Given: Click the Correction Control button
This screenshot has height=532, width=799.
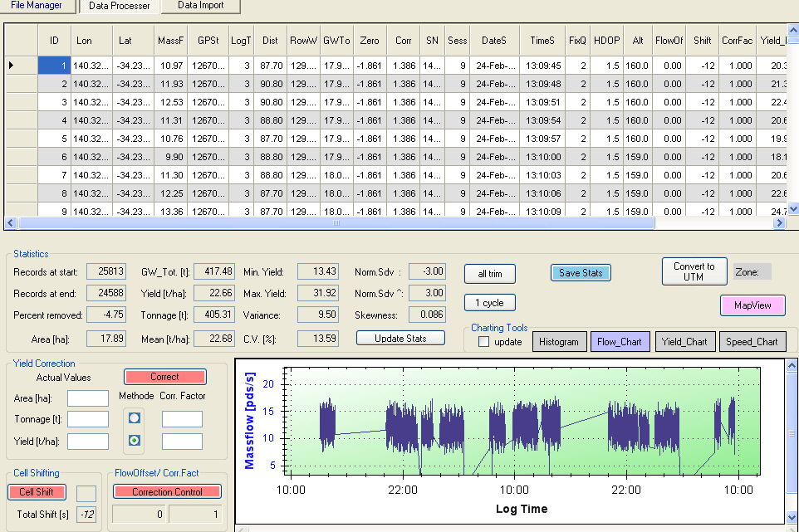Looking at the screenshot, I should coord(167,492).
